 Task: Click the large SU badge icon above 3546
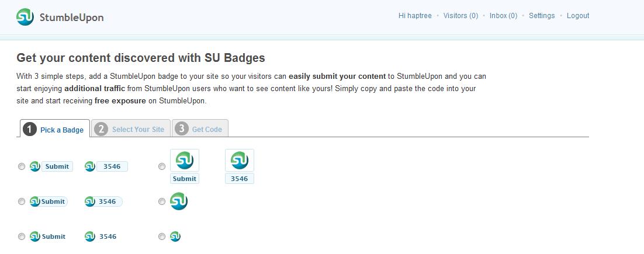[x=240, y=160]
